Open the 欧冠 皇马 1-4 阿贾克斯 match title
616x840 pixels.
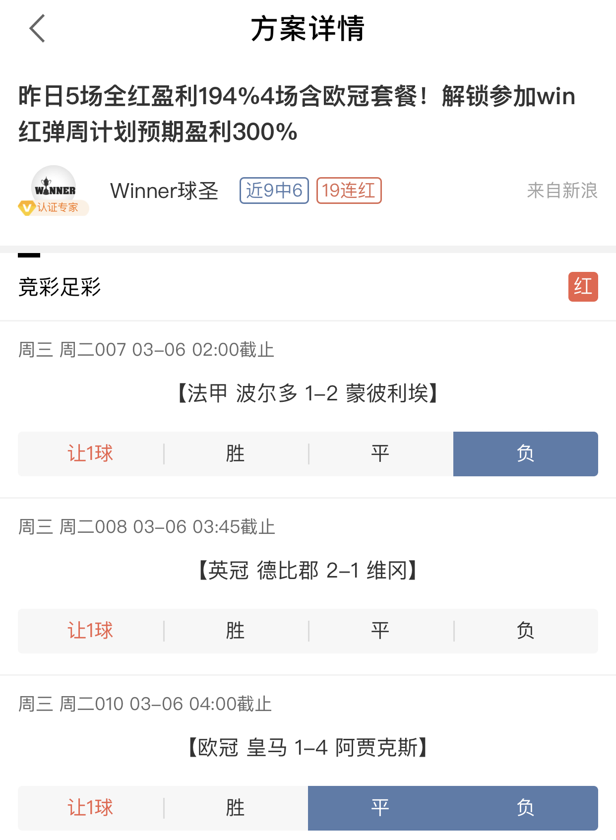(308, 747)
